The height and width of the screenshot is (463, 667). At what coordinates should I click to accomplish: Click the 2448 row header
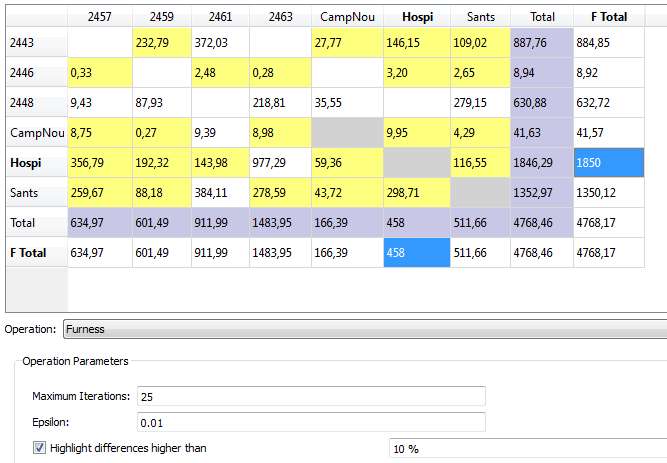click(x=35, y=102)
